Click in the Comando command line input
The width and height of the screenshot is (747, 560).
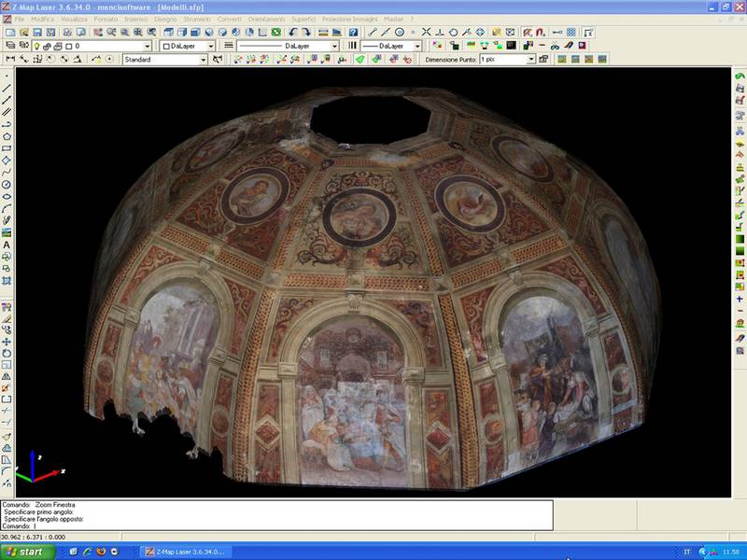click(x=276, y=526)
